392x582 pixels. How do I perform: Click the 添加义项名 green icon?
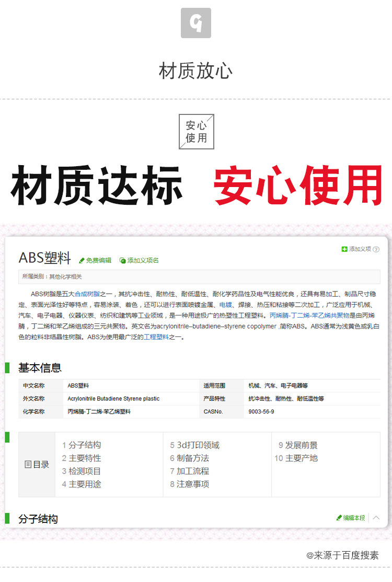(122, 261)
